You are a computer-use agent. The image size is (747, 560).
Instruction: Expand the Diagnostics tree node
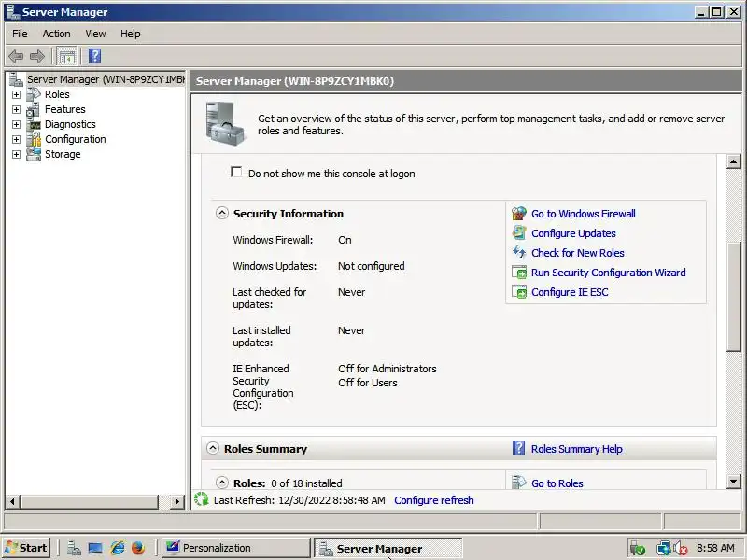coord(16,125)
